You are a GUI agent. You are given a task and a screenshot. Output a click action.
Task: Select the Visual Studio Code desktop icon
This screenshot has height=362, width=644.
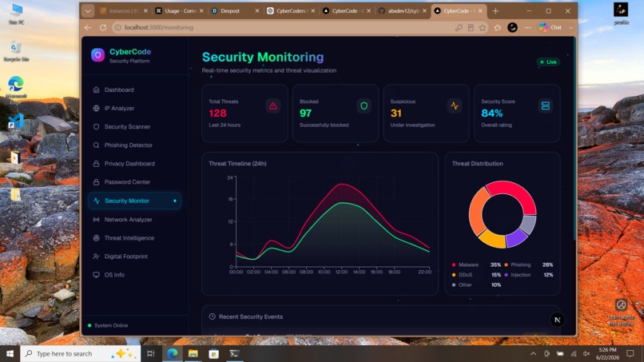point(16,127)
